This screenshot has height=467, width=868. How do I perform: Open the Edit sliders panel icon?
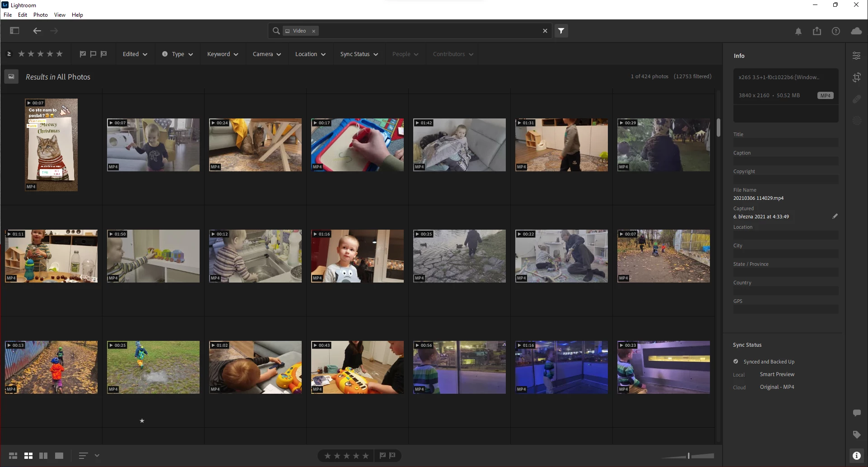tap(856, 56)
